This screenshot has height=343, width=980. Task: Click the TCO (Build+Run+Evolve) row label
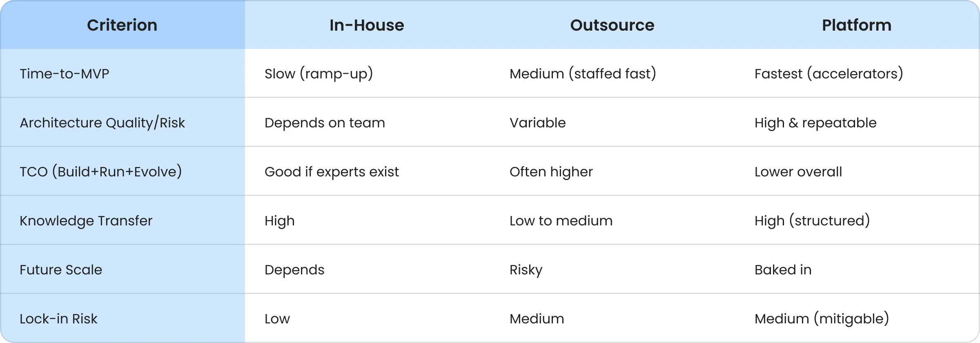100,172
